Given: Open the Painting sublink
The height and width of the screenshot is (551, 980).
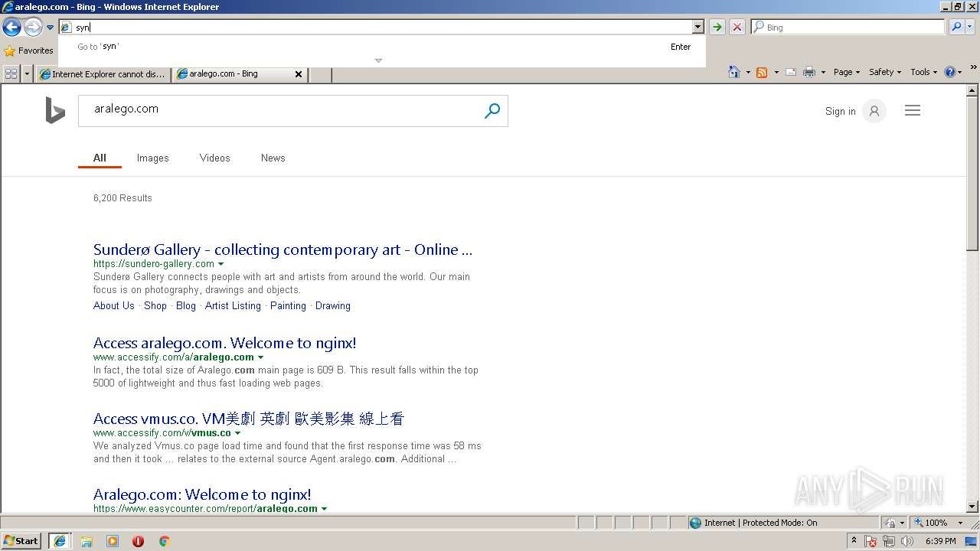Looking at the screenshot, I should [288, 305].
